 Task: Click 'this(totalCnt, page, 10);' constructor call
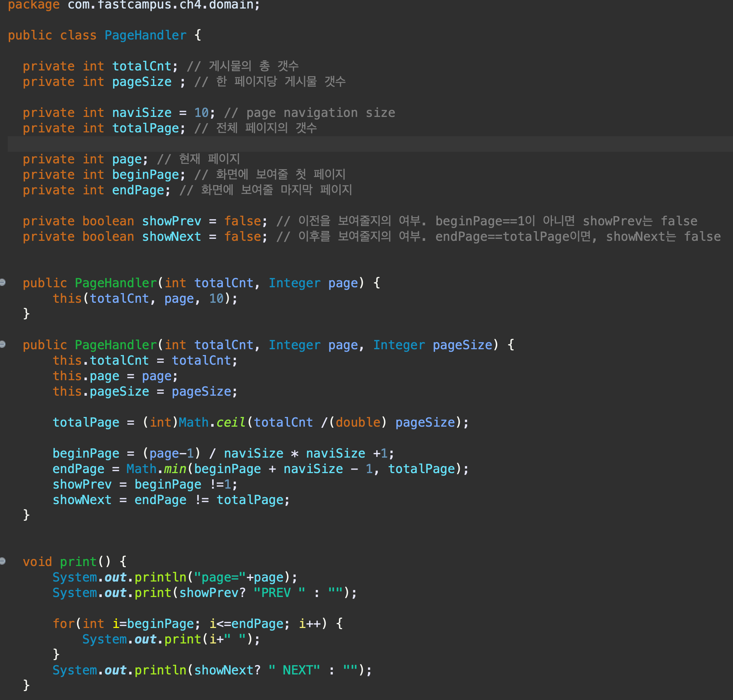pos(145,299)
